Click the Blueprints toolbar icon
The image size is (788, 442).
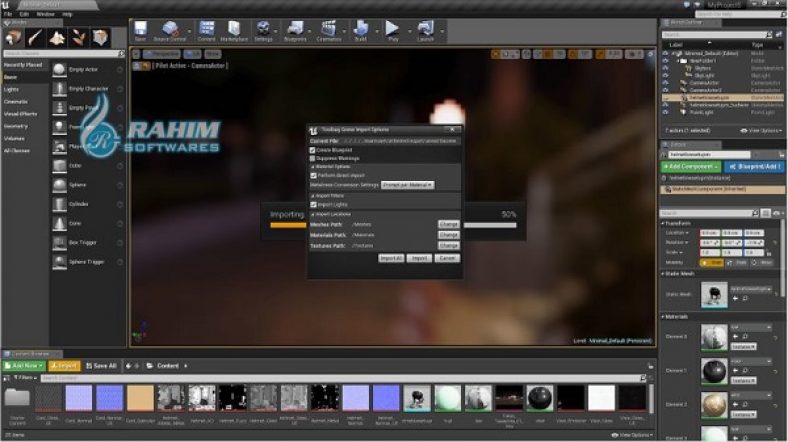click(x=298, y=30)
